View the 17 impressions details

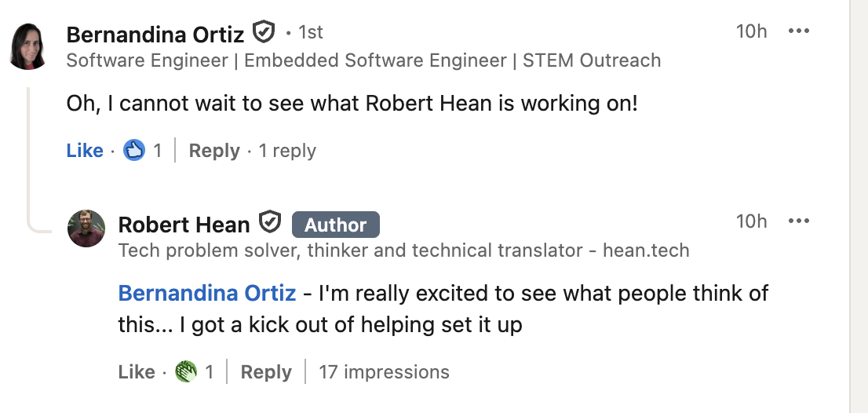pos(384,372)
